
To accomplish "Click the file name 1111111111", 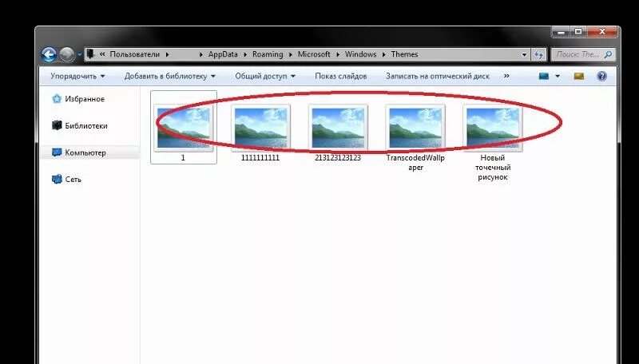I will [260, 158].
